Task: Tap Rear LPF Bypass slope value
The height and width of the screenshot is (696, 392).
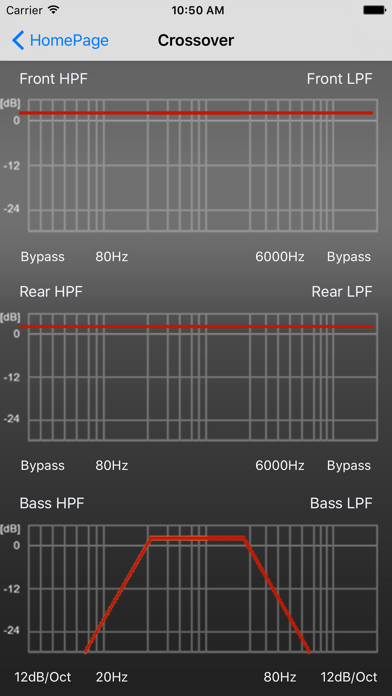Action: point(349,466)
